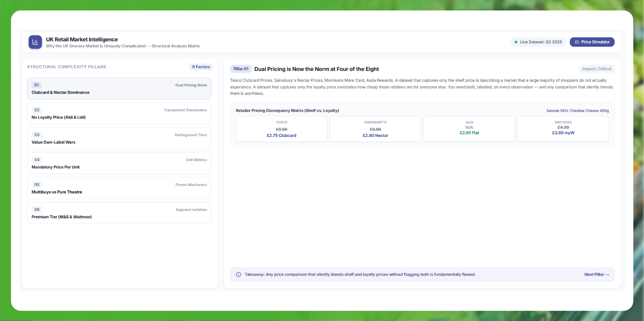Viewport: 644px width, 321px height.
Task: Click the Dual Pricing is Now the Norm heading
Action: point(317,69)
